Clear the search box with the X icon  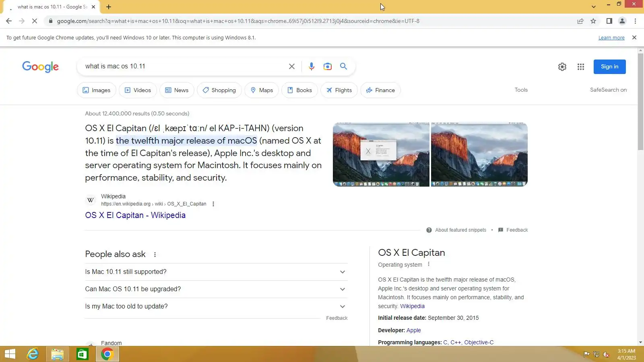pos(292,66)
